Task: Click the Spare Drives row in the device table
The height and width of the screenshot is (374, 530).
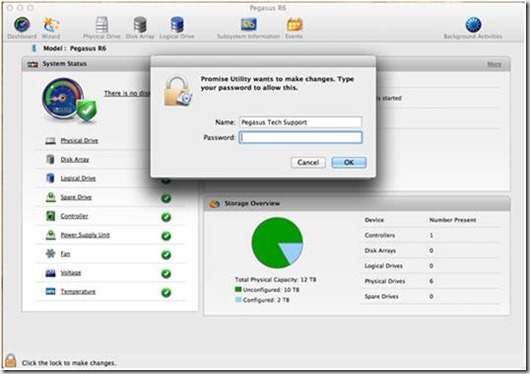Action: click(x=430, y=297)
